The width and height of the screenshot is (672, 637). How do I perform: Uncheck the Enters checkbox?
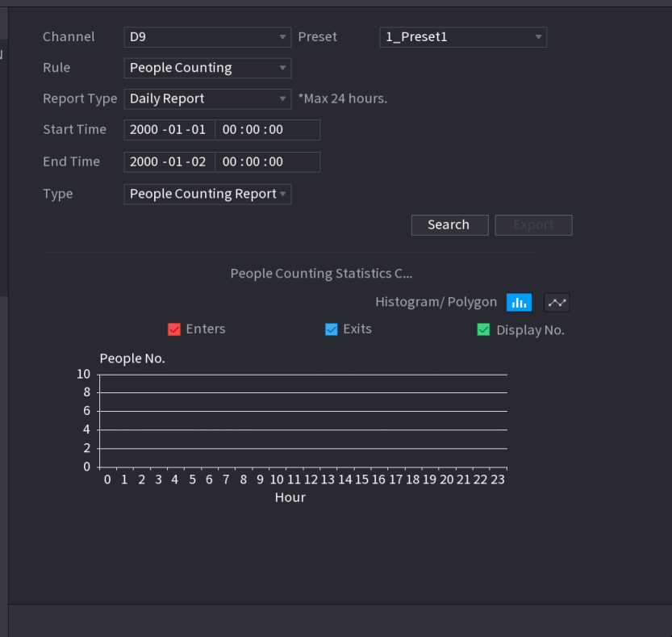point(174,329)
